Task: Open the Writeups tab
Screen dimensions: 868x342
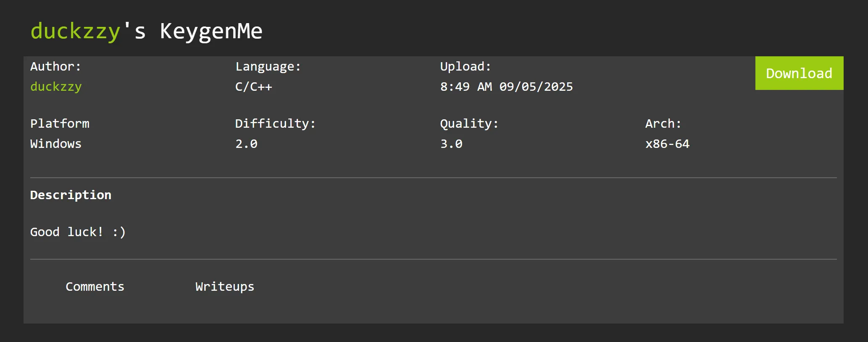Action: (225, 287)
